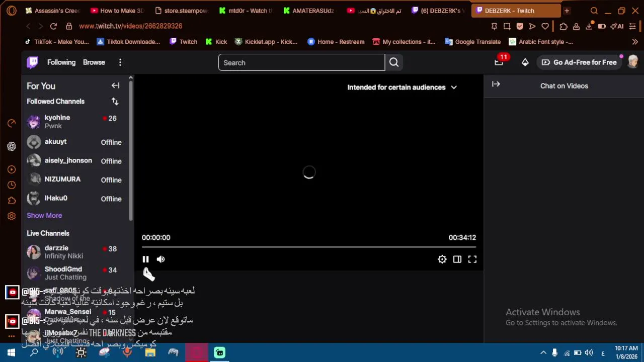Open the three-dot more menu in Twitch header

[x=120, y=62]
